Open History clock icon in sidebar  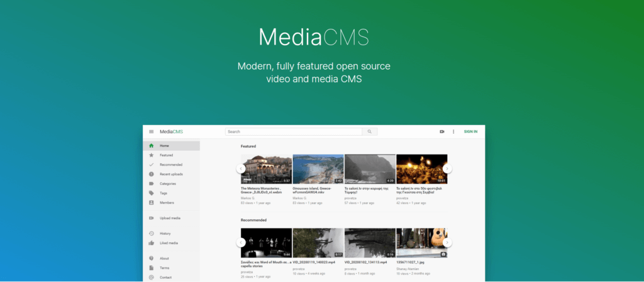pos(152,233)
